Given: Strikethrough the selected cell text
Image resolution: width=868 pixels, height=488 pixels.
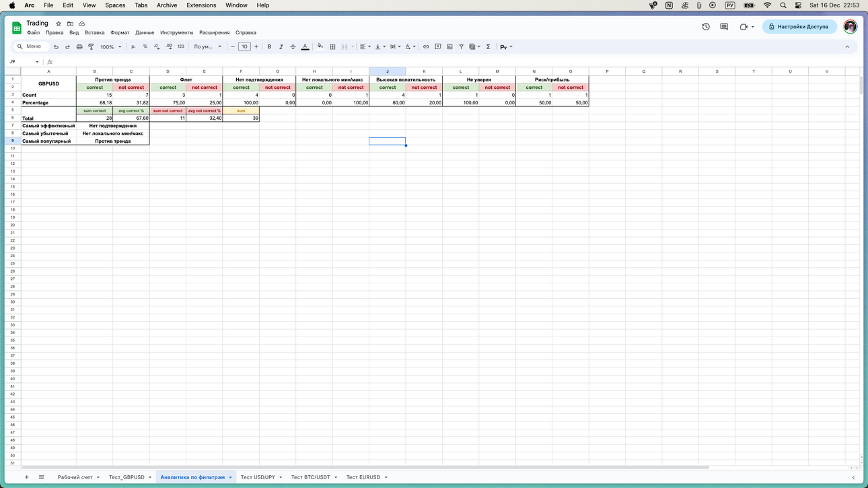Looking at the screenshot, I should 293,46.
